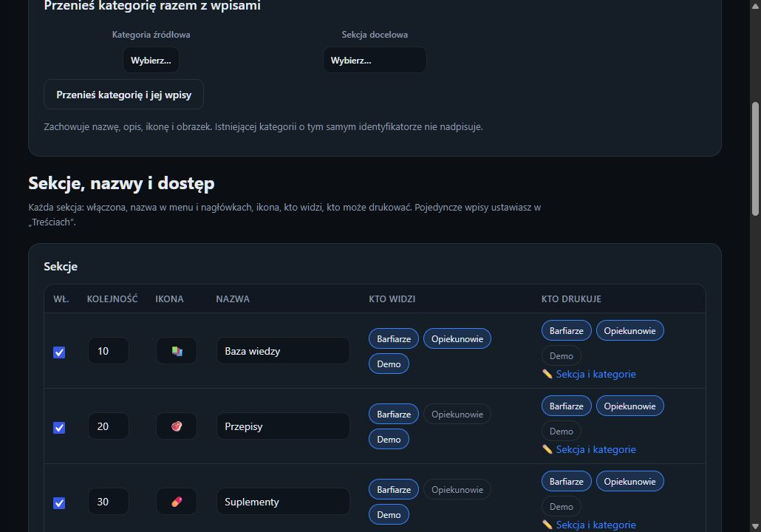
Task: Enable Demo print access for Suplementy
Action: tap(562, 506)
